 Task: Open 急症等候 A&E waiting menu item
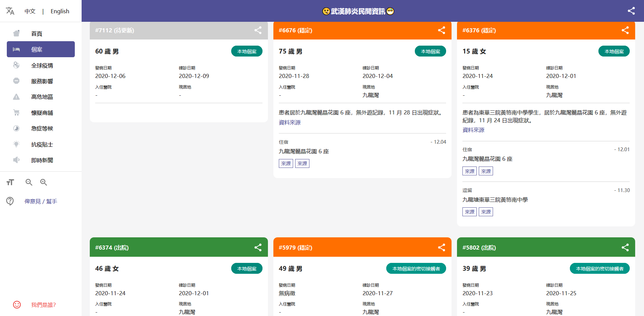tap(41, 128)
